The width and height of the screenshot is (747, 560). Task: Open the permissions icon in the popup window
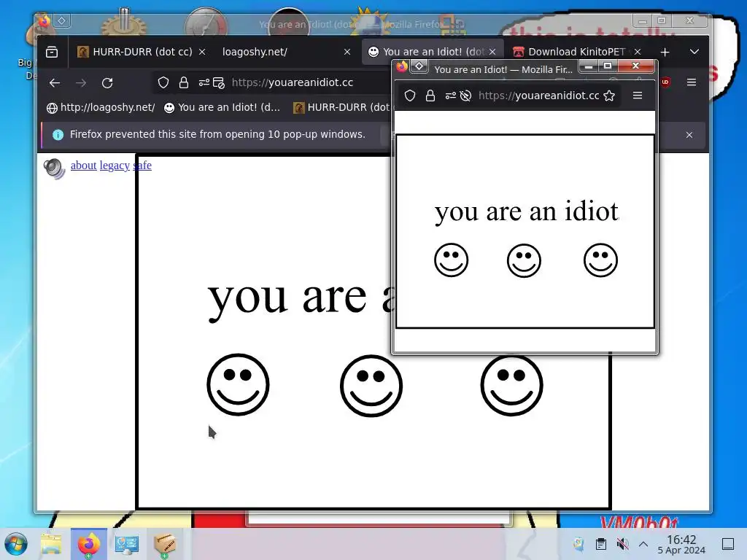(450, 96)
